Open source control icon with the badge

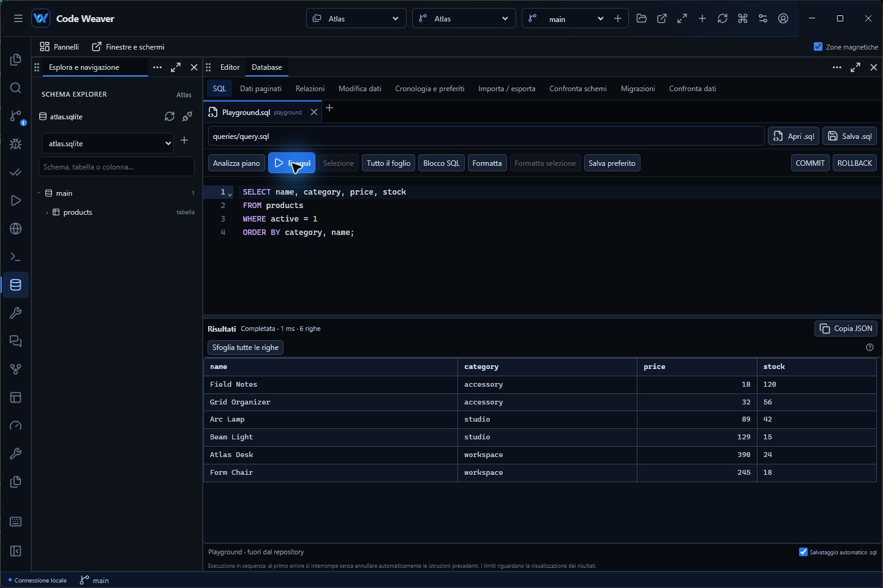point(16,116)
